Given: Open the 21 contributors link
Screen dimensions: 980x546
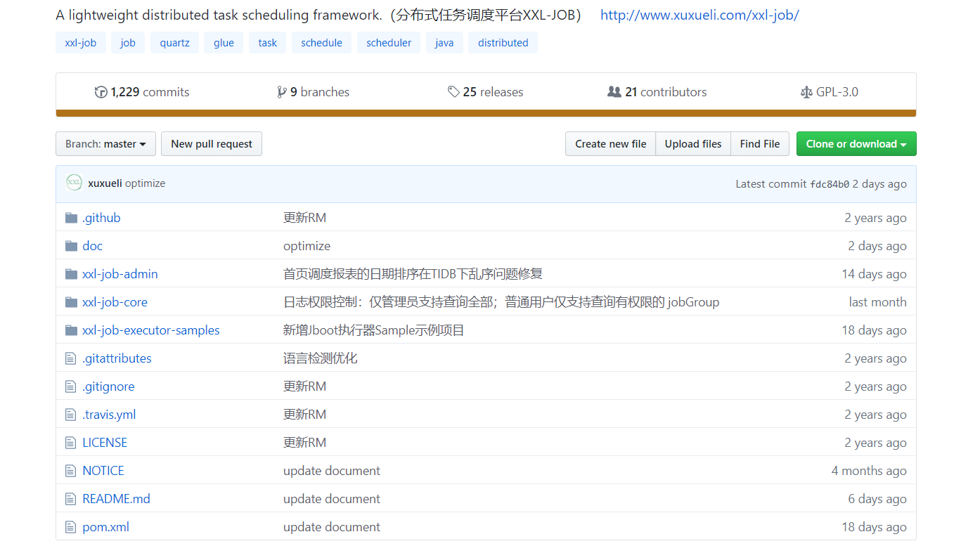Looking at the screenshot, I should [x=657, y=92].
